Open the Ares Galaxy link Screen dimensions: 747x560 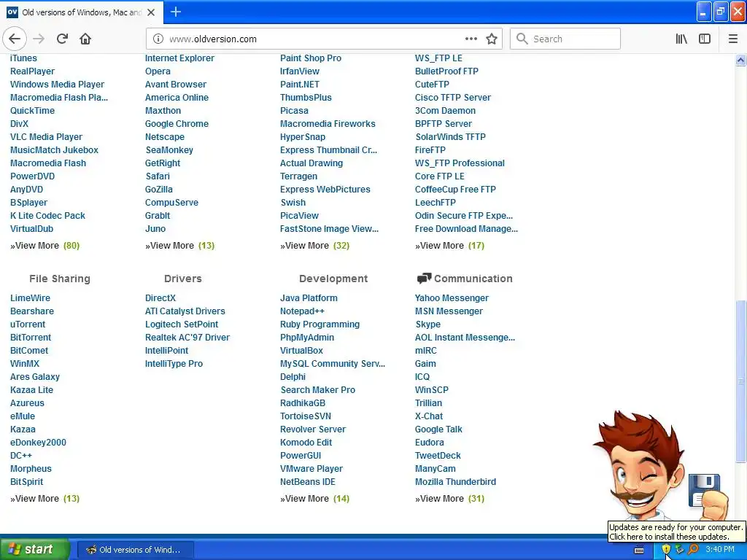point(35,377)
